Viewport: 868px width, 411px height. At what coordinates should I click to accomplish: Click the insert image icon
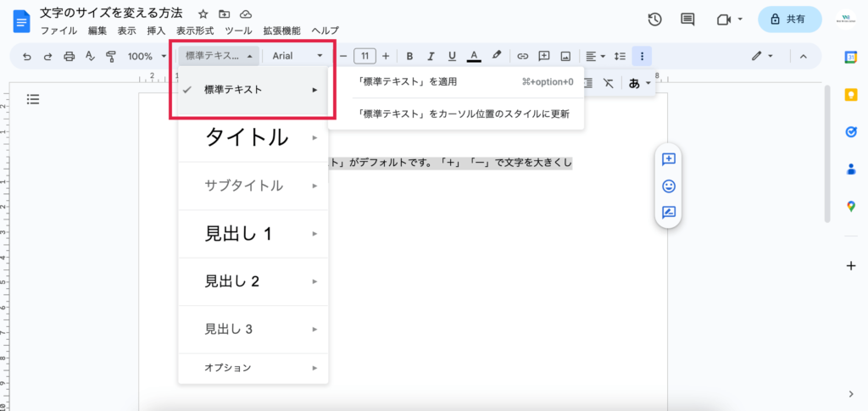[x=565, y=57]
